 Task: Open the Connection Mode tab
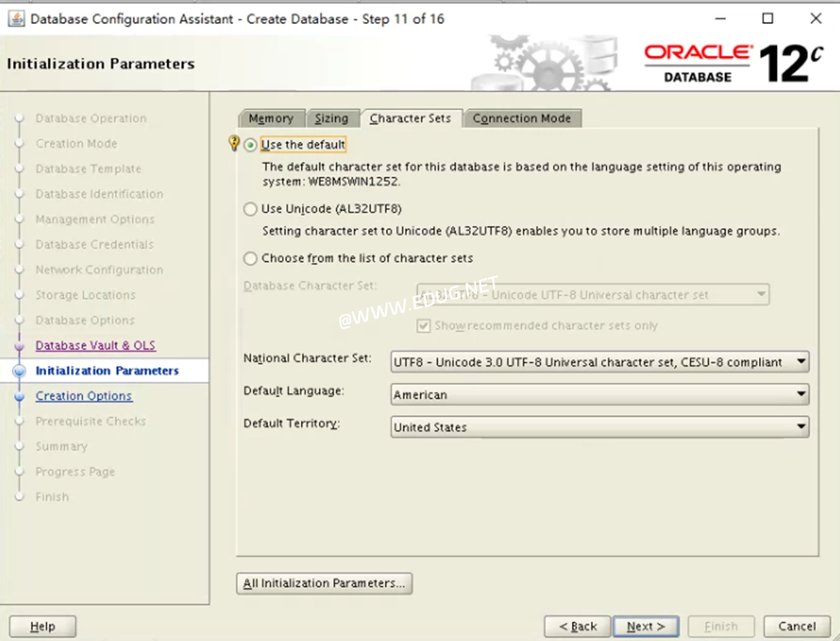(522, 118)
